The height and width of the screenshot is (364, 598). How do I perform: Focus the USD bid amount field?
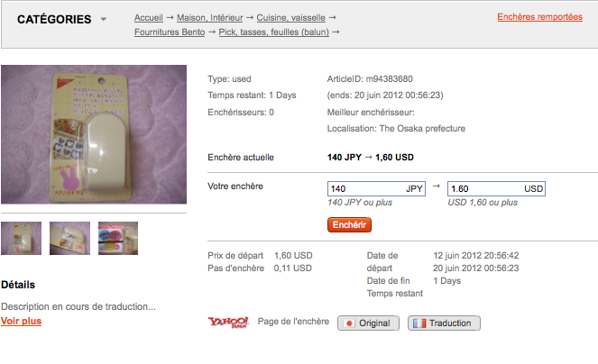496,188
